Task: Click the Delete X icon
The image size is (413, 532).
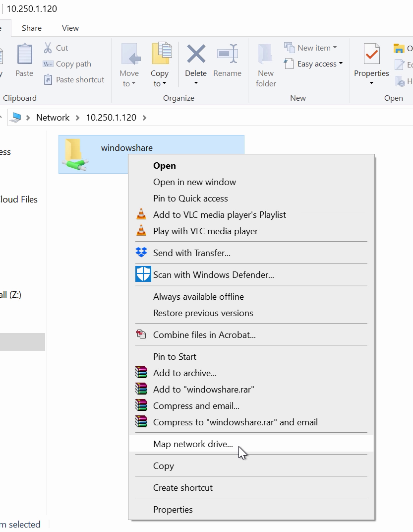Action: click(x=196, y=53)
